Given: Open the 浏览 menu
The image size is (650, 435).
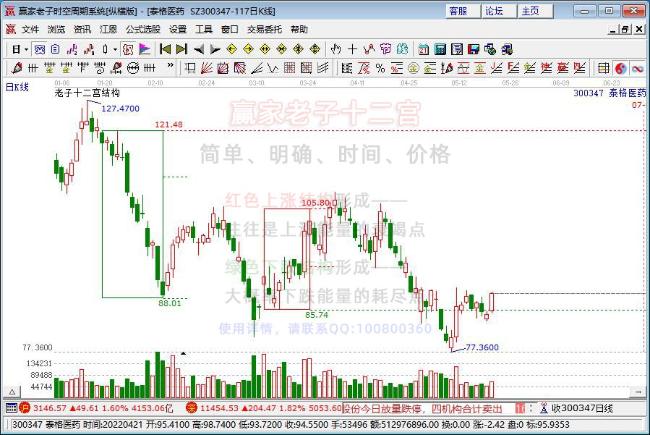Looking at the screenshot, I should [x=56, y=29].
